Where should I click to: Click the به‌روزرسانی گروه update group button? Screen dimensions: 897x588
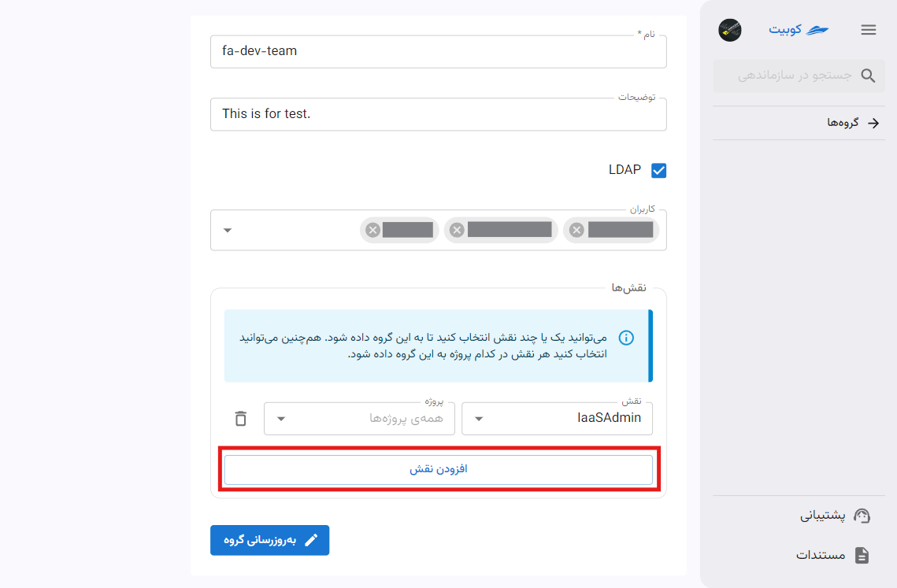[x=269, y=540]
